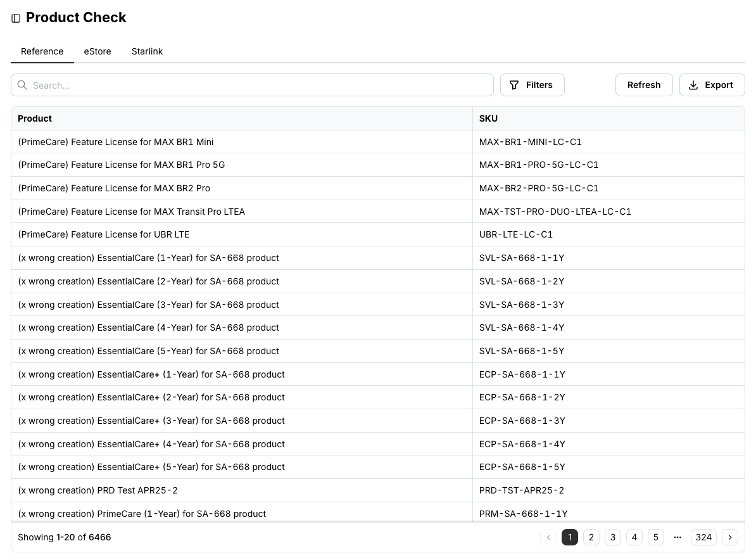Jump to last page 324
The height and width of the screenshot is (560, 756).
[703, 537]
